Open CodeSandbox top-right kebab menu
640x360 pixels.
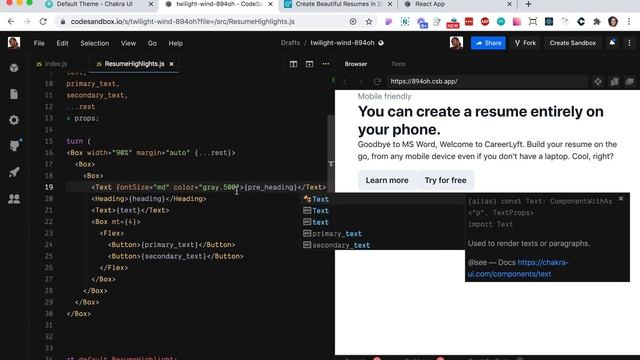[x=629, y=43]
